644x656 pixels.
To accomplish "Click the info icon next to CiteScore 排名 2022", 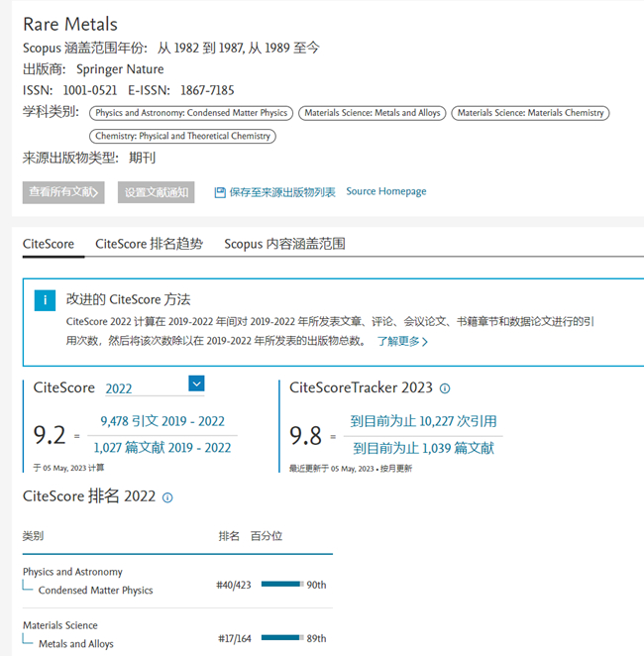I will click(x=167, y=497).
